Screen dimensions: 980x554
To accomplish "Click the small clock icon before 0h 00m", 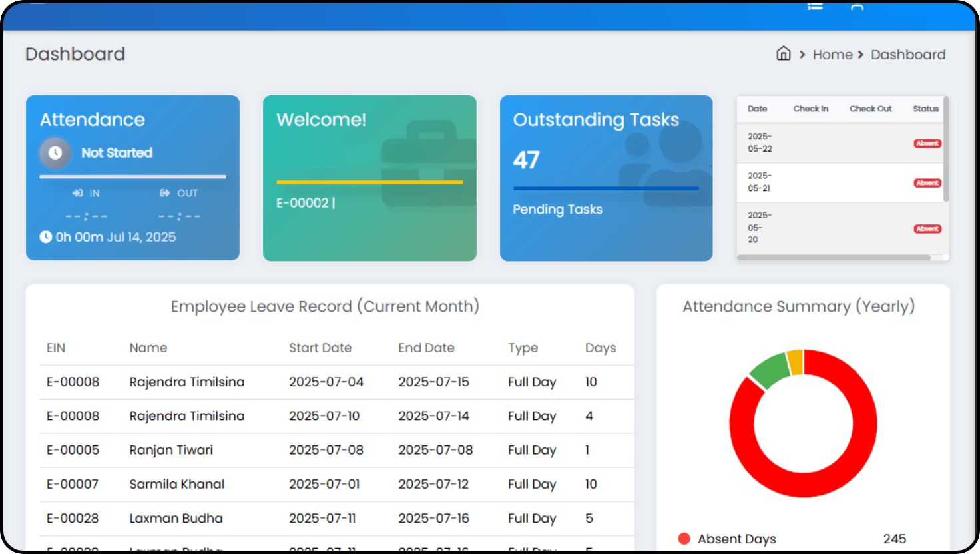I will 45,237.
